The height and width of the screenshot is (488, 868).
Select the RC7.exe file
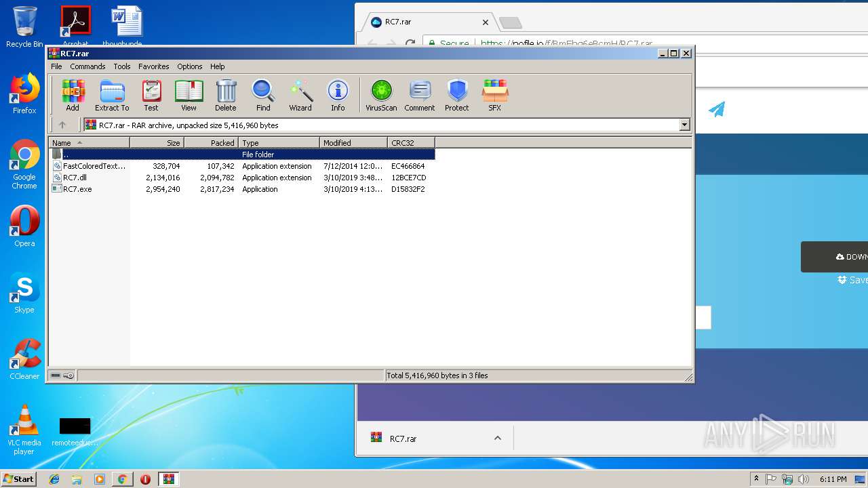(x=242, y=189)
